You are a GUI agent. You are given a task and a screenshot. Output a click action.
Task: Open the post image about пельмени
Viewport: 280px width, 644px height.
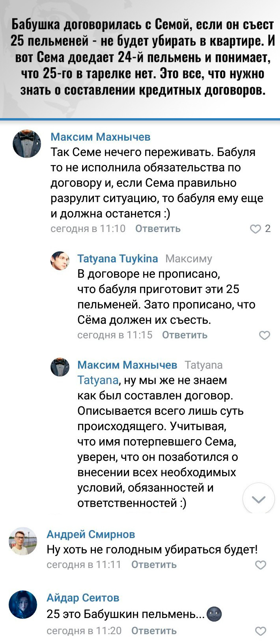click(x=140, y=58)
